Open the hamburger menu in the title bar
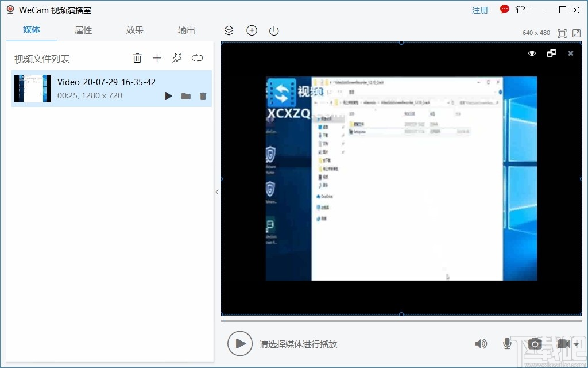Image resolution: width=588 pixels, height=368 pixels. pos(534,9)
